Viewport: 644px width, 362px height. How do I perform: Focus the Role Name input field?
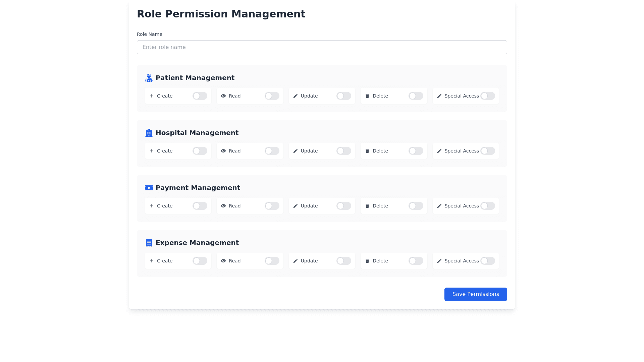click(x=322, y=47)
